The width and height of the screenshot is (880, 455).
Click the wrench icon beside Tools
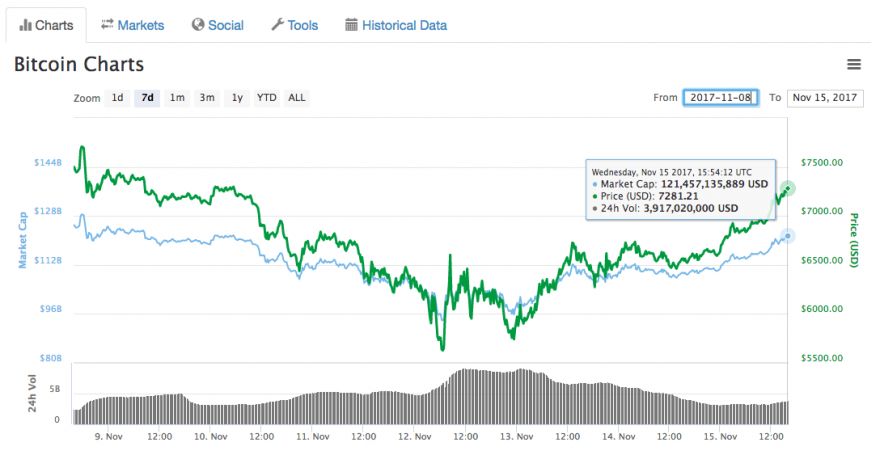277,25
